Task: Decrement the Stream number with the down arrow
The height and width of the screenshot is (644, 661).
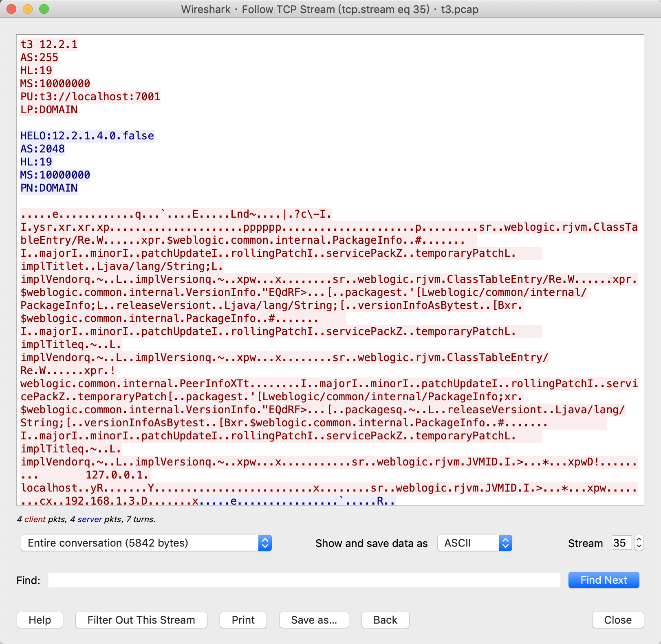Action: point(639,546)
